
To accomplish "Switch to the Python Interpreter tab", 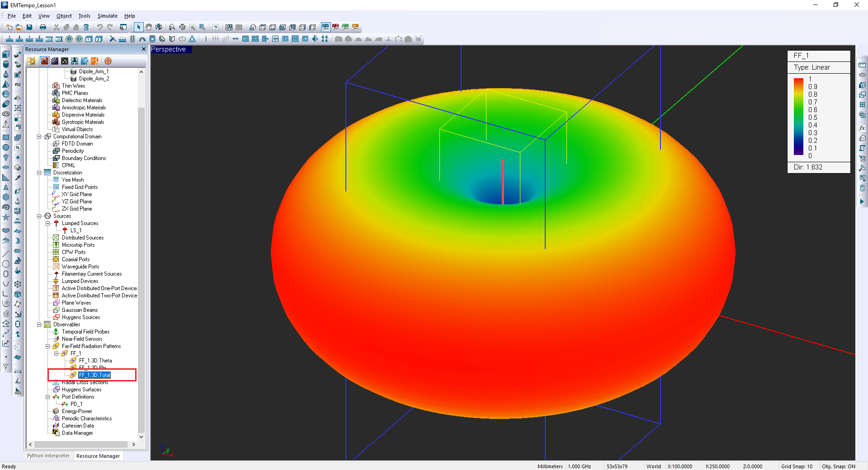I will click(x=48, y=456).
